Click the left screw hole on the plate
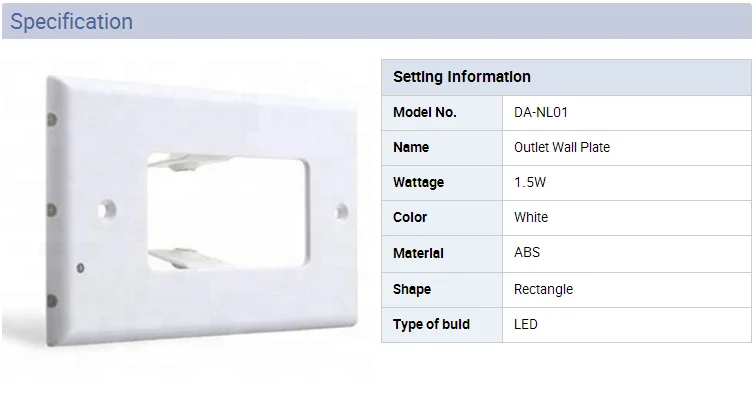756x411 pixels. coord(107,210)
